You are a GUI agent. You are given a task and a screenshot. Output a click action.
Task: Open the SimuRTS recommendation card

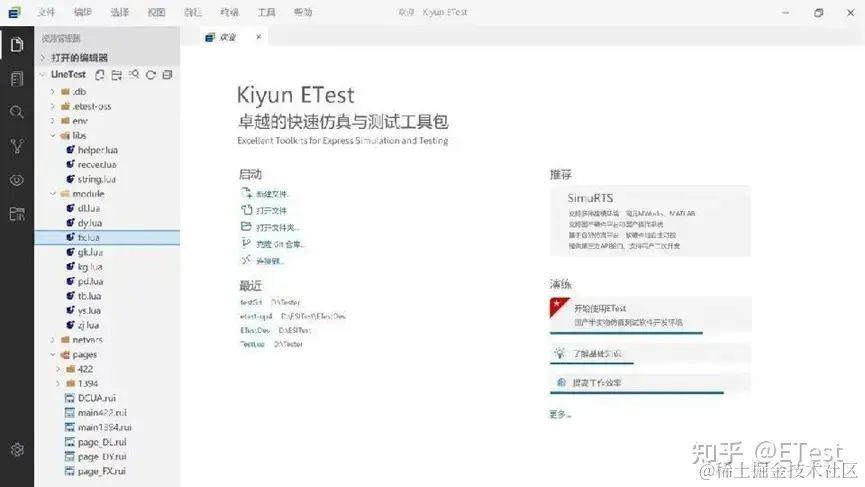(x=650, y=221)
